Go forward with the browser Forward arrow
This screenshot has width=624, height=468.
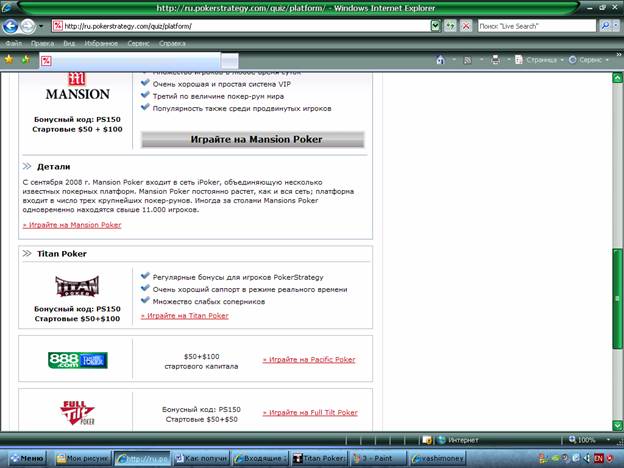coord(27,26)
